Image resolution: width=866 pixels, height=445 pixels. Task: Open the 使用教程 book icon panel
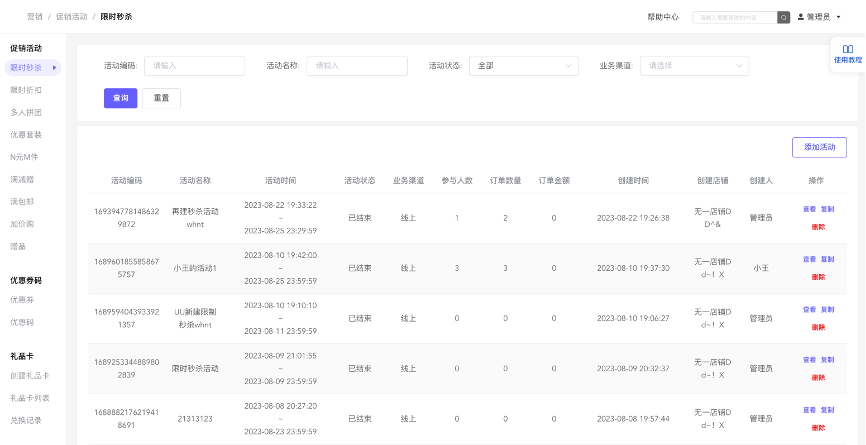[x=847, y=48]
